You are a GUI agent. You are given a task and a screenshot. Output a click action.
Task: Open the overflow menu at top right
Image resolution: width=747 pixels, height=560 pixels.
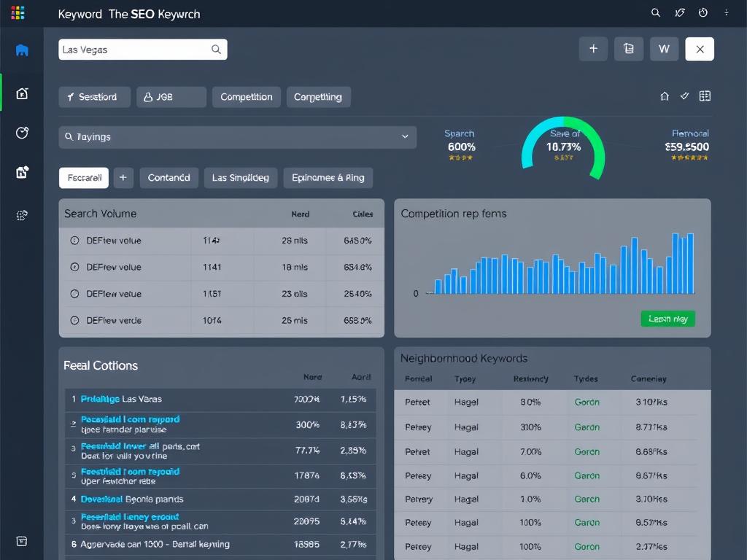coord(726,12)
